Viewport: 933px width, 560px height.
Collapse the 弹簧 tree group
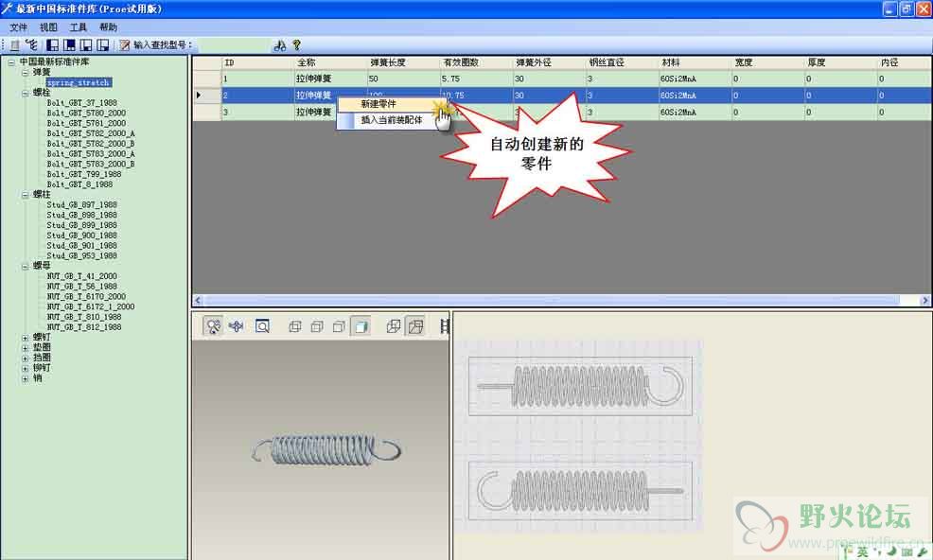pyautogui.click(x=25, y=72)
